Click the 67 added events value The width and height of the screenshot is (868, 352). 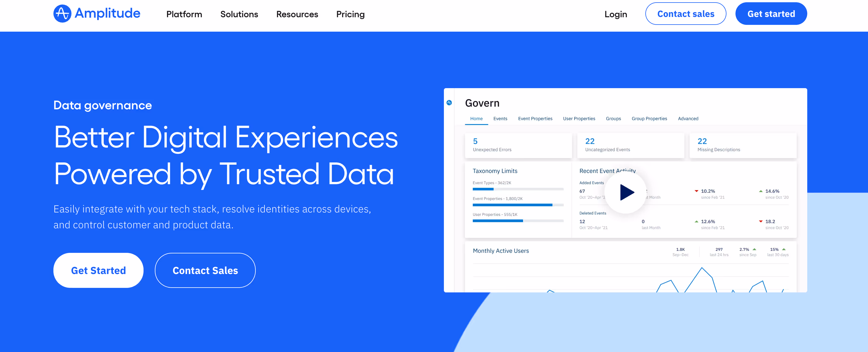pyautogui.click(x=582, y=191)
